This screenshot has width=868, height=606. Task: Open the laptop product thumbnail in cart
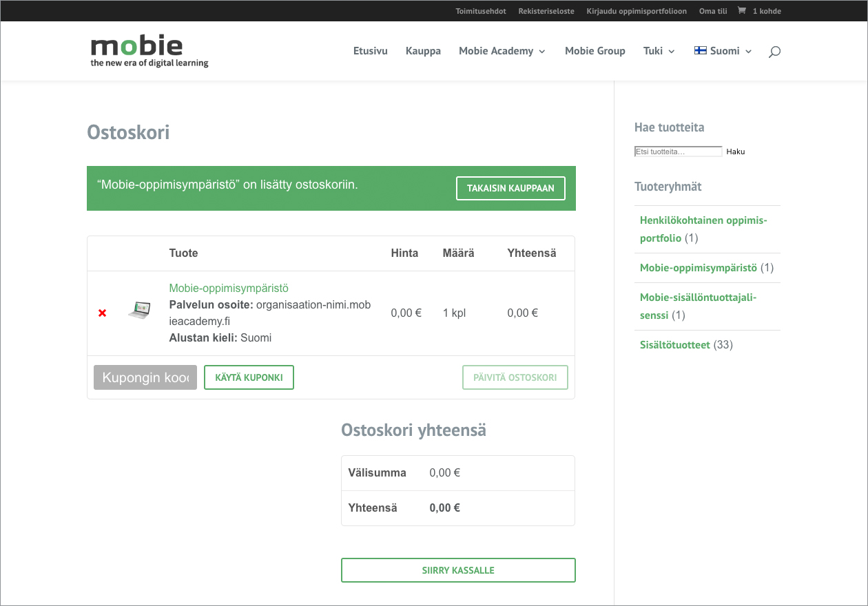click(x=139, y=311)
